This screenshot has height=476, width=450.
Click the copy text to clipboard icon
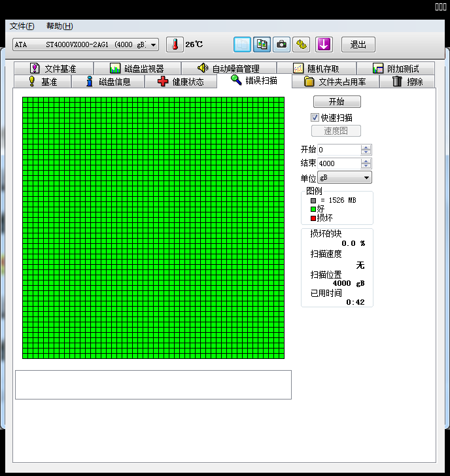tap(242, 44)
